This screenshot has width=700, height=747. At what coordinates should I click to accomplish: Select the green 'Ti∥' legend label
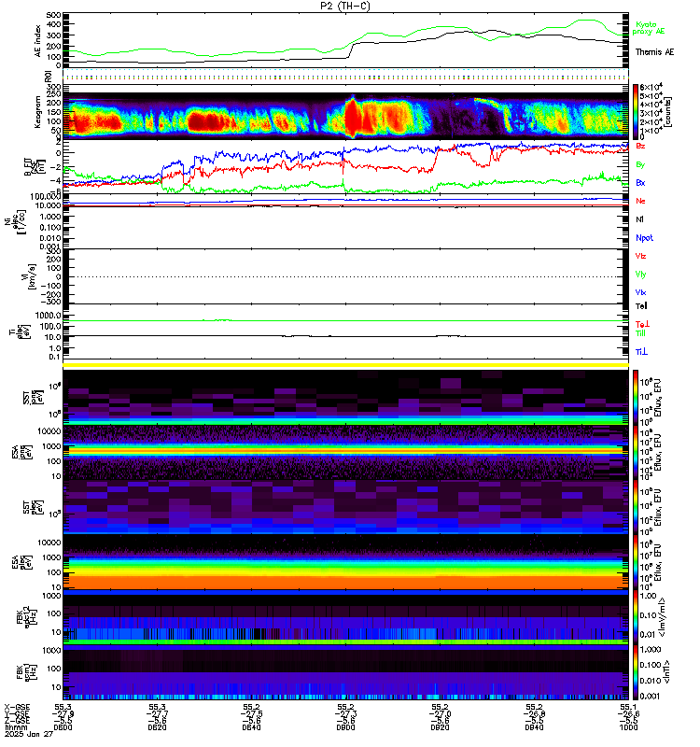(640, 333)
